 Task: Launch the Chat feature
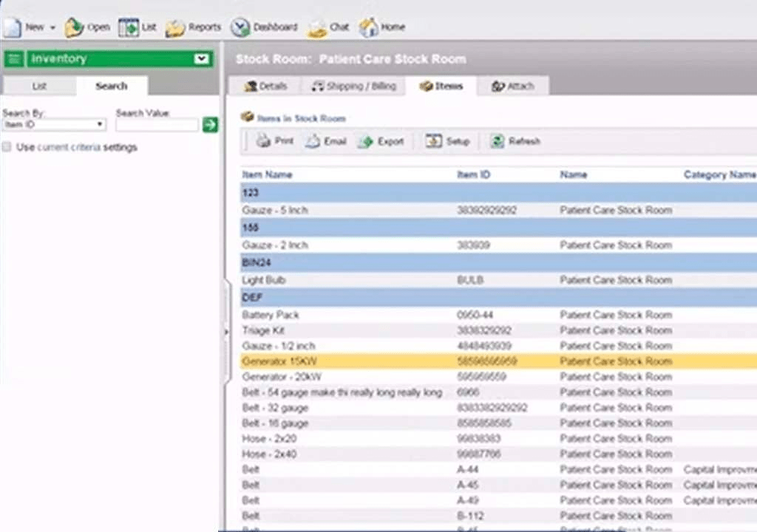pos(329,27)
